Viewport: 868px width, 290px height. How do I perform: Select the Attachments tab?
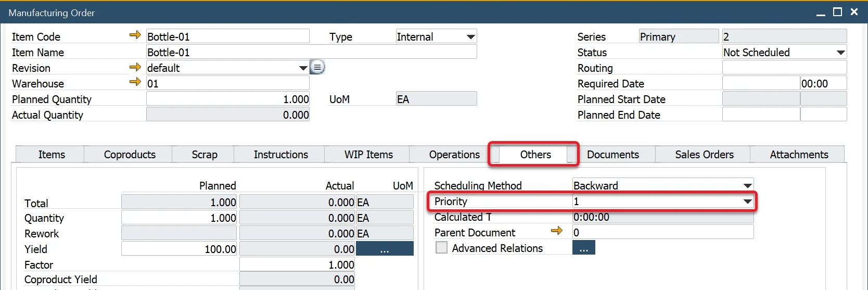coord(799,155)
